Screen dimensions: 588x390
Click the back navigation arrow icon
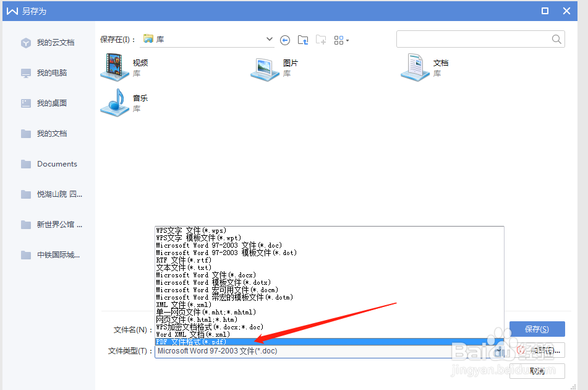(x=285, y=40)
